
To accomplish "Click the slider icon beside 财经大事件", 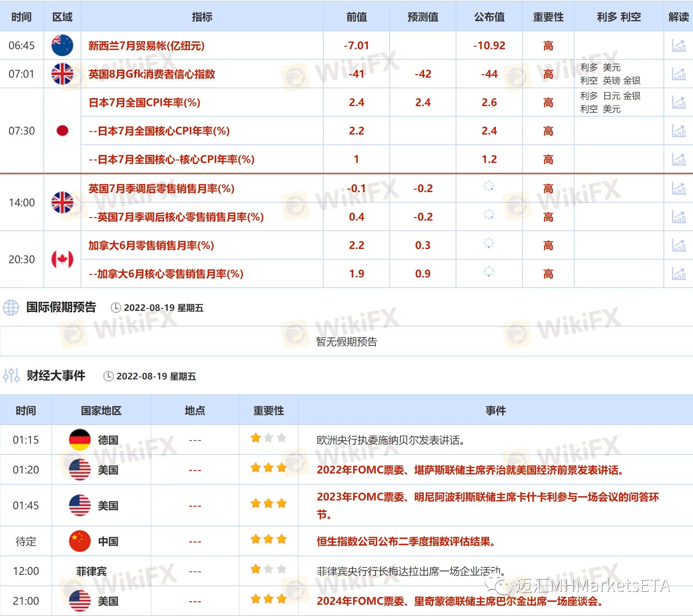I will 11,375.
